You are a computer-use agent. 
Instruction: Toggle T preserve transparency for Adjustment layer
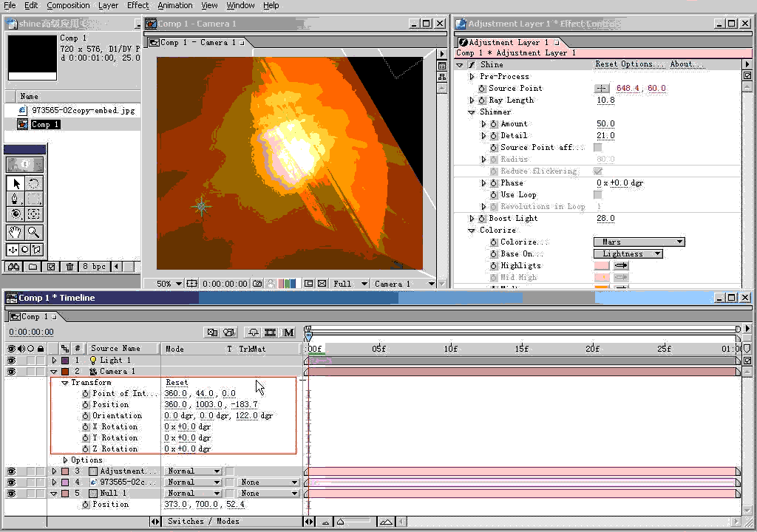pos(230,471)
